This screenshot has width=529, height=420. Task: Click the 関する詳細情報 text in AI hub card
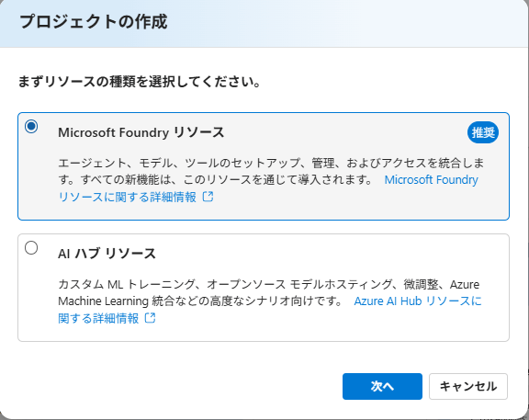coord(98,318)
